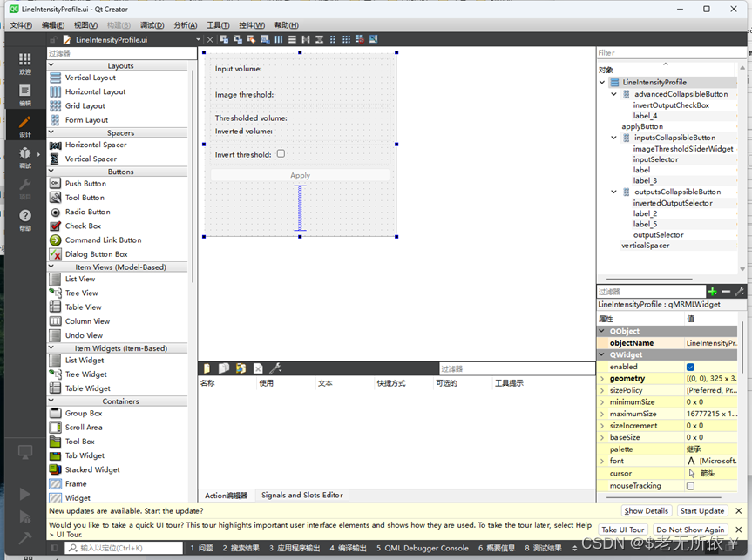Collapse the Item Views (Model-Based) category

(x=51, y=267)
